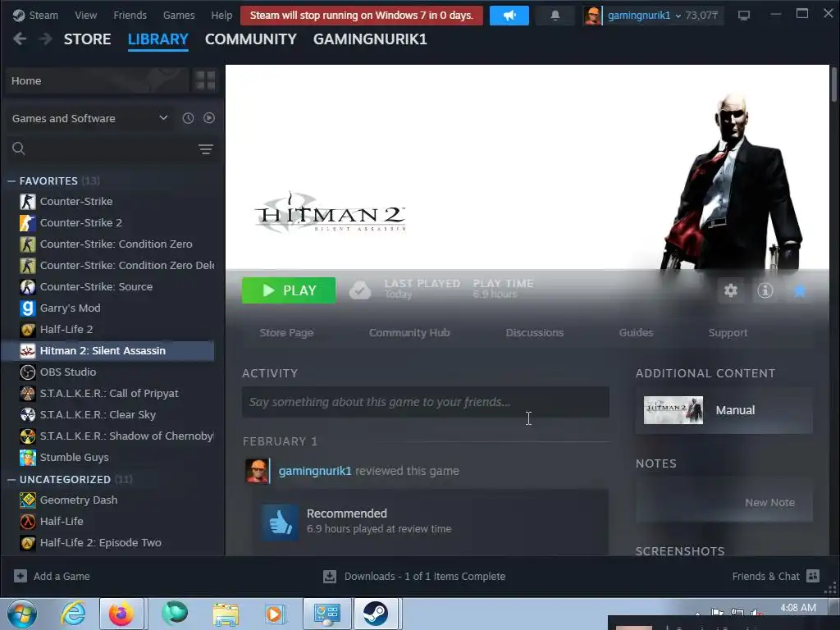Open the View menu

[85, 15]
